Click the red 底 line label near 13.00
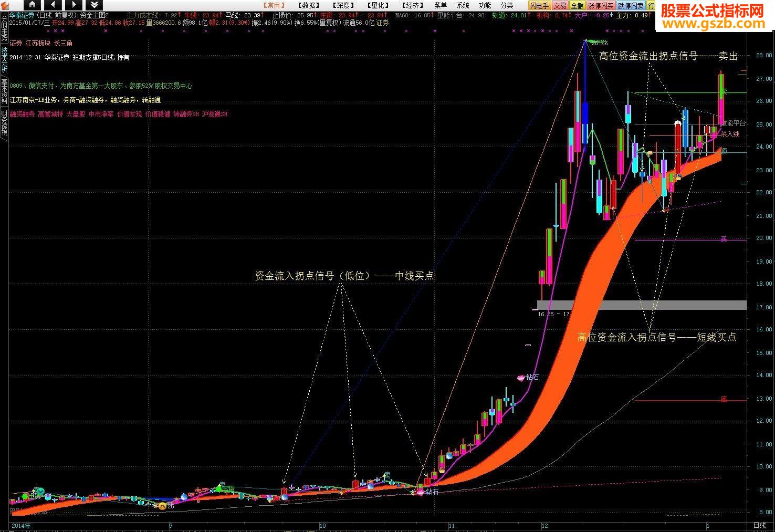This screenshot has height=532, width=775. [x=724, y=400]
